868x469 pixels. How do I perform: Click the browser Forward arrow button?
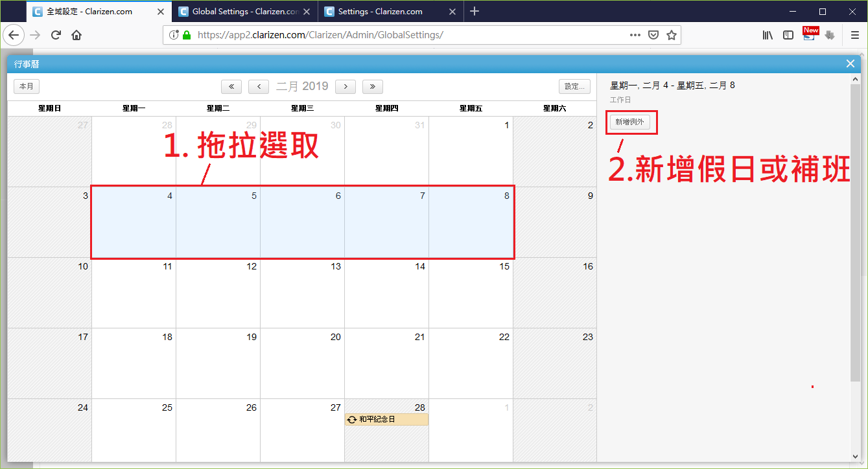pyautogui.click(x=36, y=35)
